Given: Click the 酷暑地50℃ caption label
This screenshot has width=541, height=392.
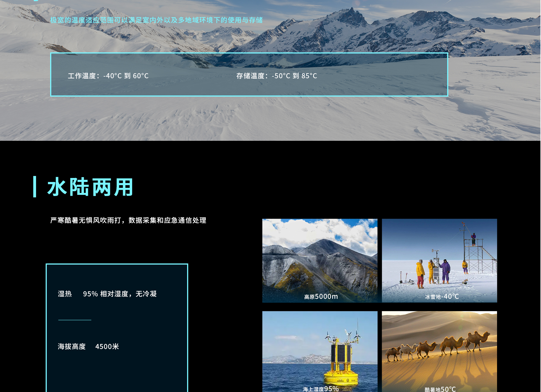Looking at the screenshot, I should tap(440, 389).
